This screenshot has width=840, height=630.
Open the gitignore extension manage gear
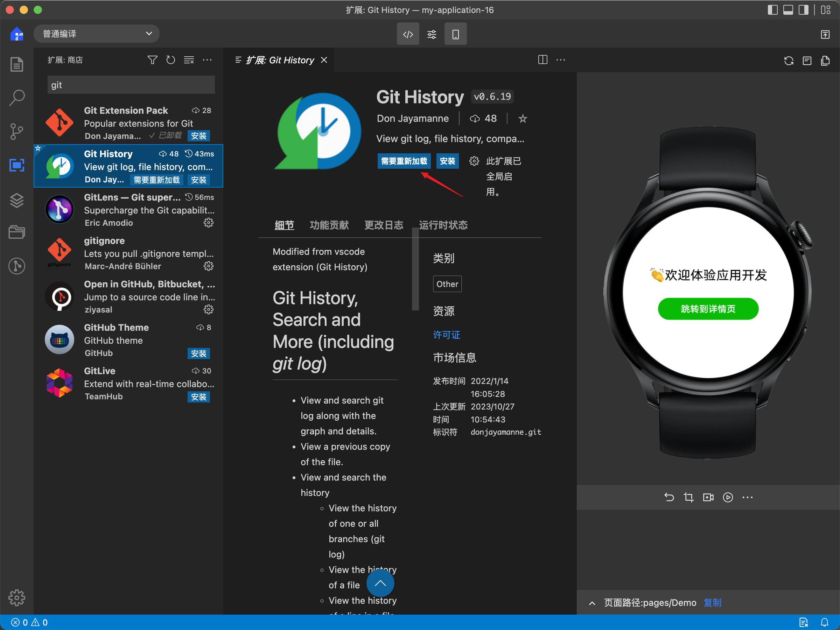tap(209, 266)
